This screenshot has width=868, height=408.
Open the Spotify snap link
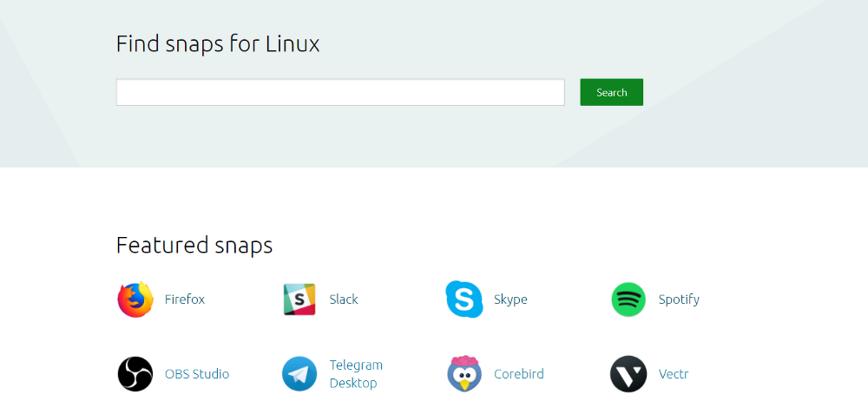pos(679,299)
